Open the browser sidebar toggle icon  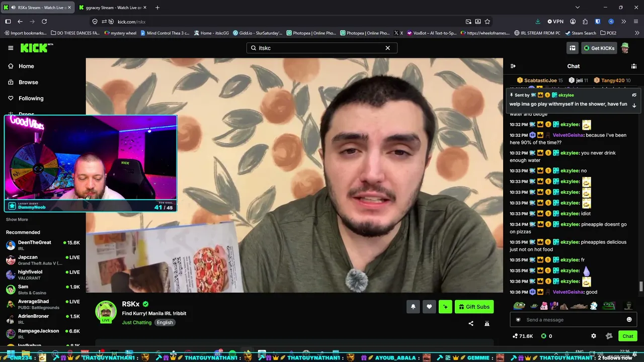click(x=8, y=22)
